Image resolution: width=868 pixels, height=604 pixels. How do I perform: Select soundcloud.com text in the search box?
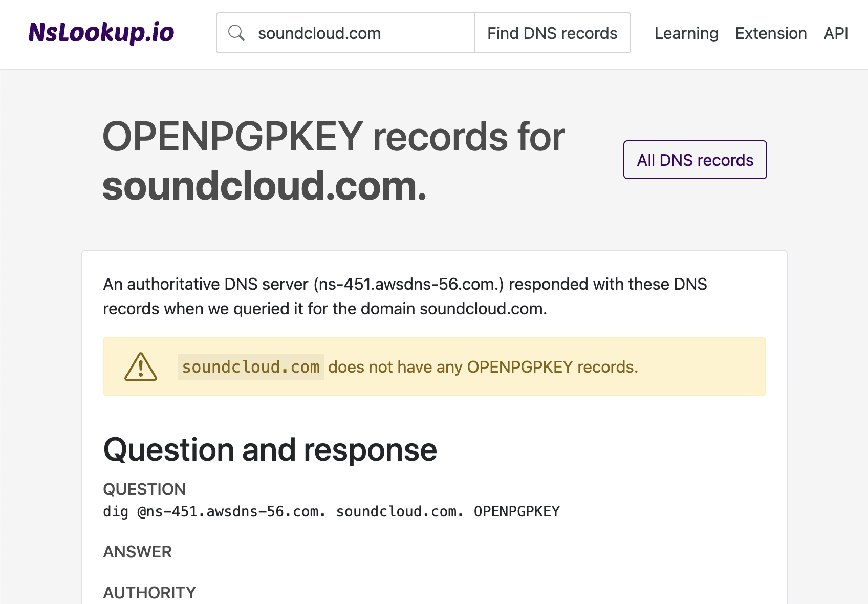(319, 33)
